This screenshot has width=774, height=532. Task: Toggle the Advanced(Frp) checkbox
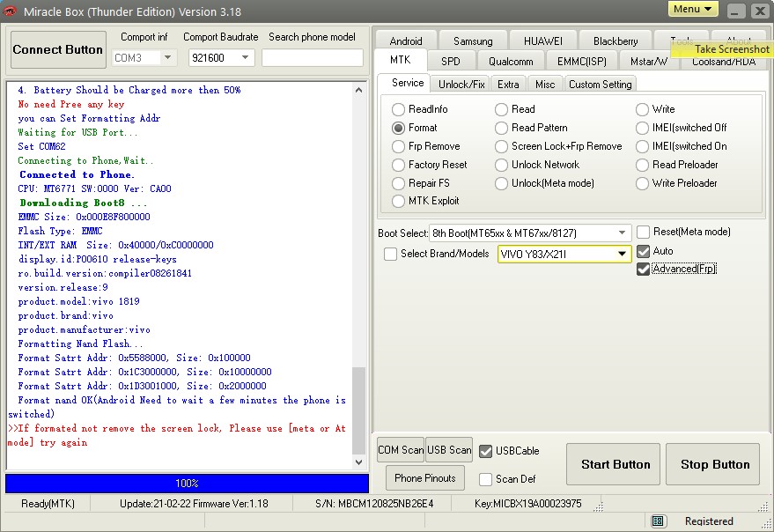point(643,270)
